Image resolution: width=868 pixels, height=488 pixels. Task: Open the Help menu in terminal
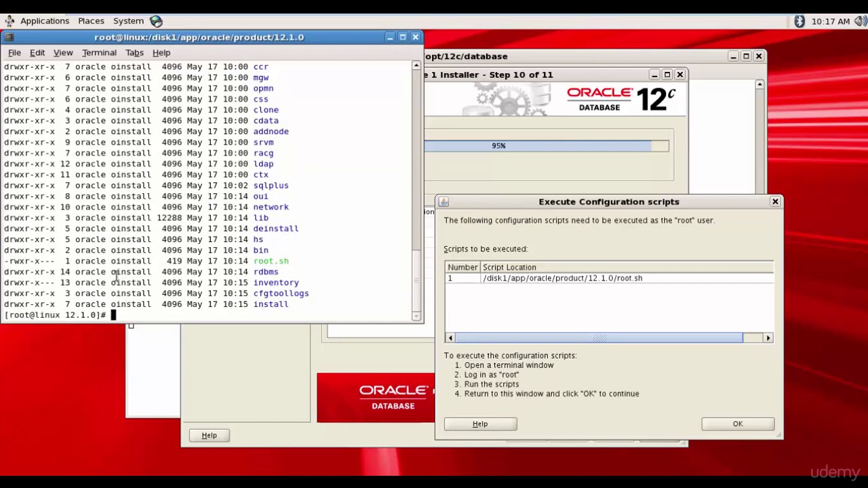point(161,52)
